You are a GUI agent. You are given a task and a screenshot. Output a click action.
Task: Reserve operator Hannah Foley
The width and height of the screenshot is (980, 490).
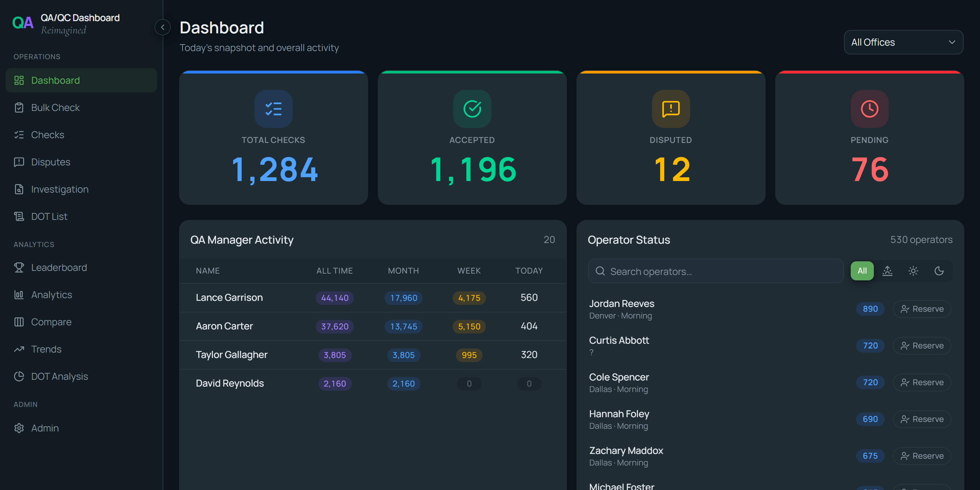pyautogui.click(x=922, y=419)
